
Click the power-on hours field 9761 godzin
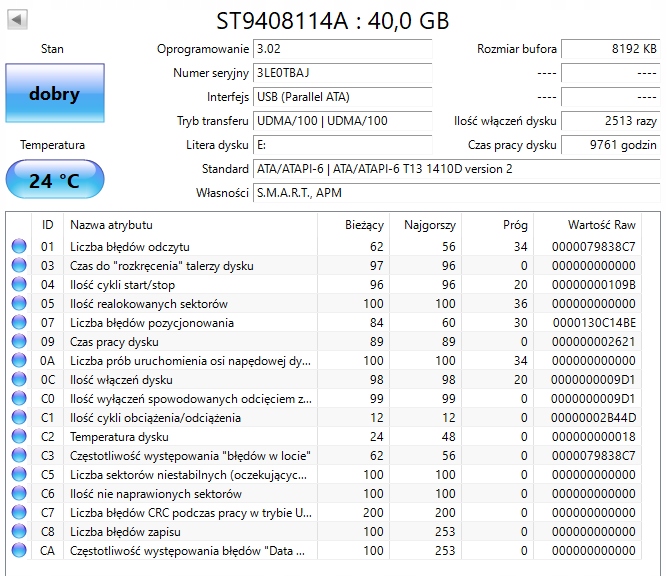[611, 145]
